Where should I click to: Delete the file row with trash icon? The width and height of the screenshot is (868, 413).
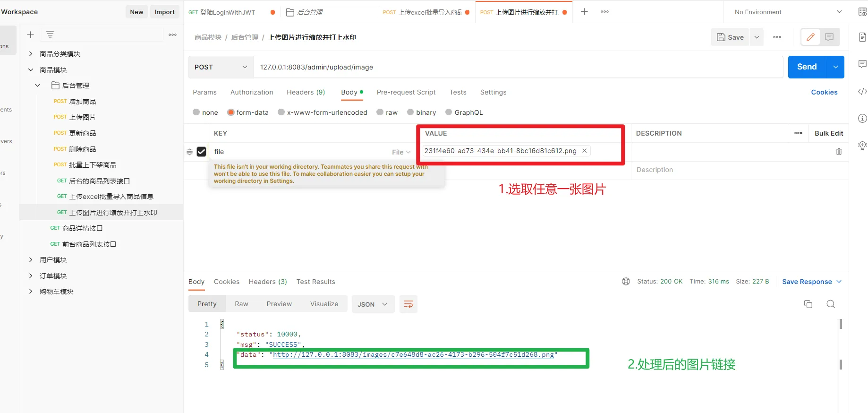click(839, 152)
